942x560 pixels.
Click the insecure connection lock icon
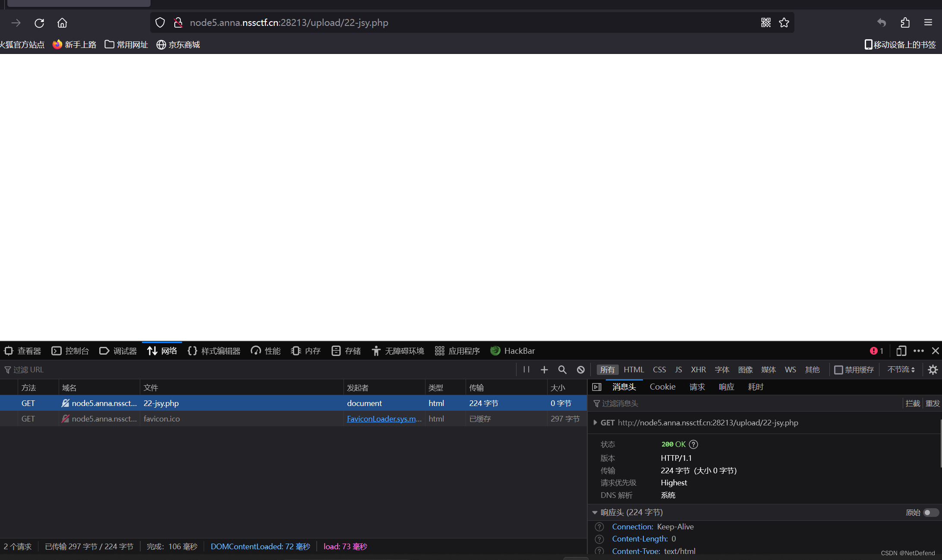point(178,22)
